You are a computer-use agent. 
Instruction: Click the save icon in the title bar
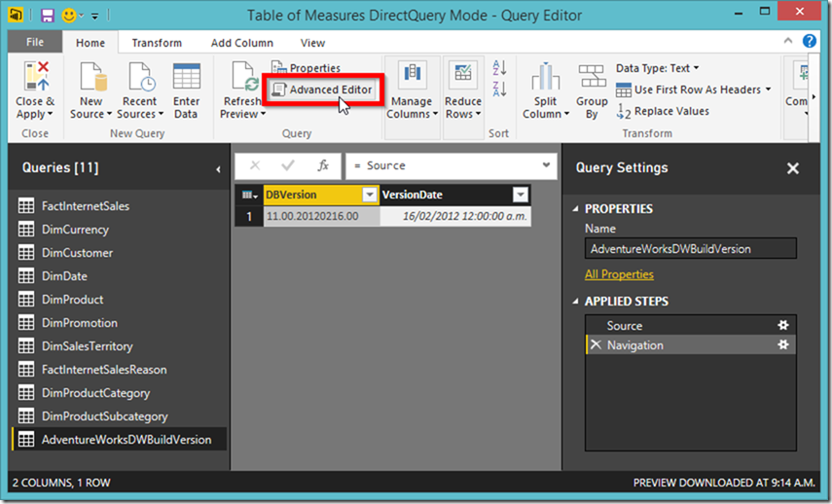48,16
